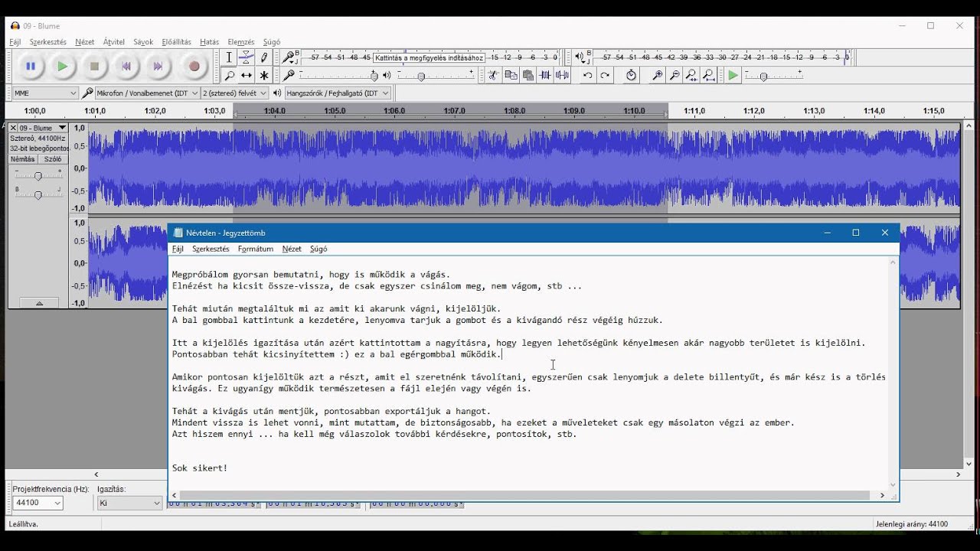Click the play-at-speed slider

point(773,75)
